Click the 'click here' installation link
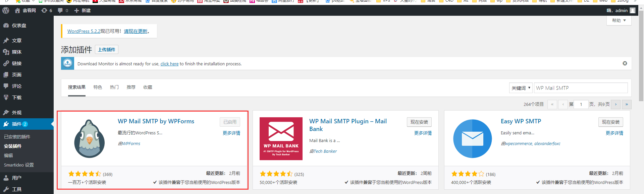 point(169,64)
